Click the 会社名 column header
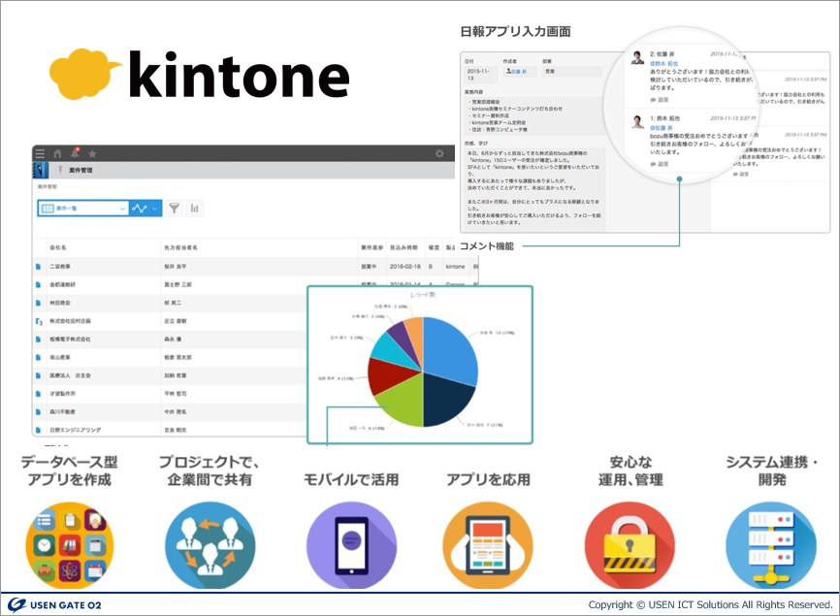Screen dimensions: 840x616 tap(58, 247)
